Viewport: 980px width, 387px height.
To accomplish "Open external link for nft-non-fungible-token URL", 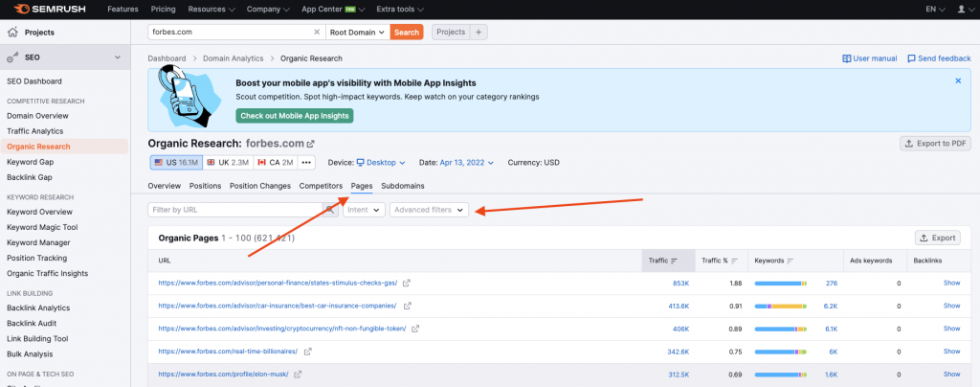I will click(x=415, y=329).
